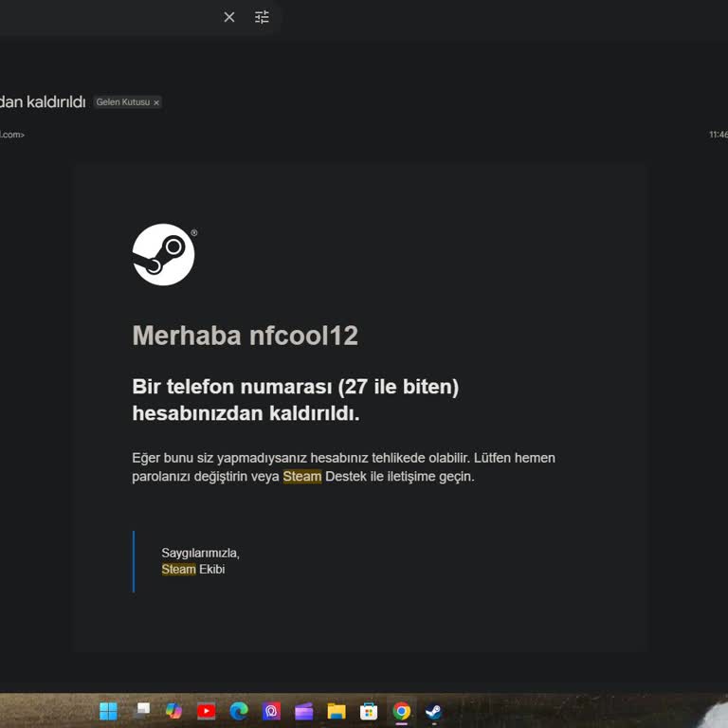Clear the search box with the X icon
This screenshot has width=728, height=728.
click(228, 17)
